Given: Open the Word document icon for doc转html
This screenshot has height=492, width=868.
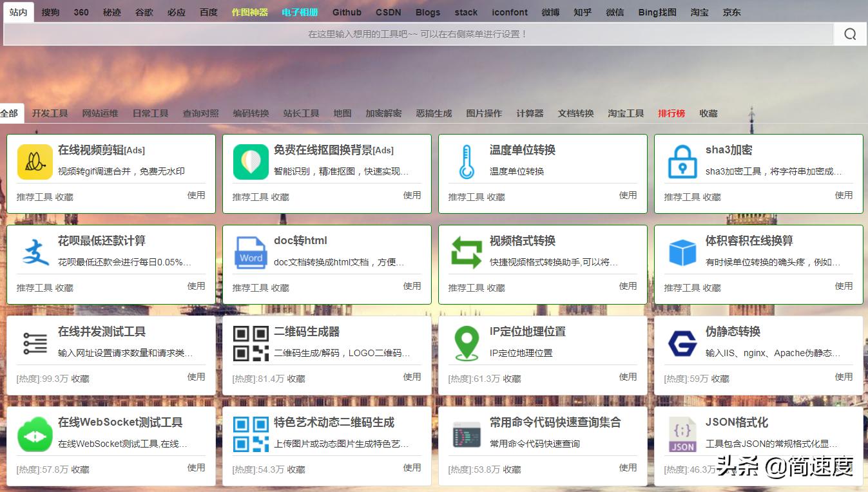Looking at the screenshot, I should click(251, 253).
